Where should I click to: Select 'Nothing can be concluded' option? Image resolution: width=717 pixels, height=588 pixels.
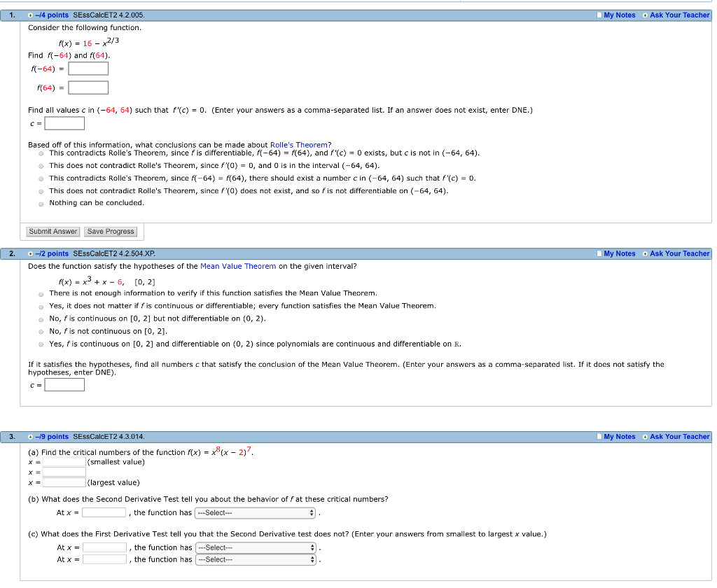coord(41,204)
